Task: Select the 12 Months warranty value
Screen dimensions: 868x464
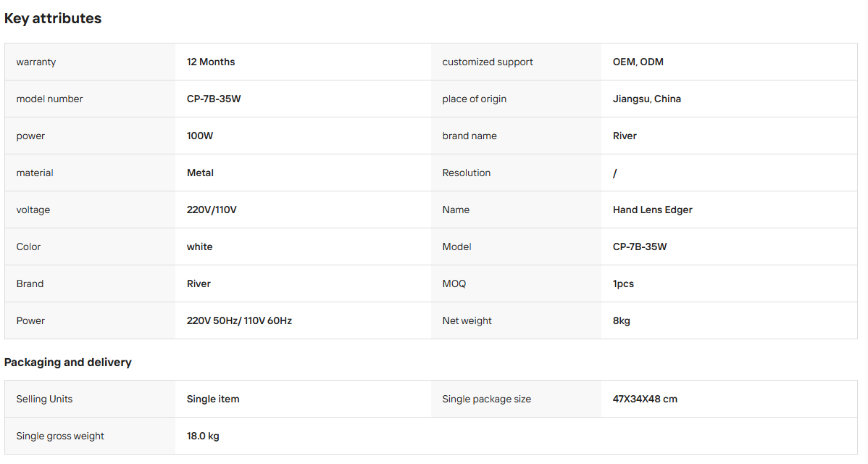Action: (x=210, y=62)
